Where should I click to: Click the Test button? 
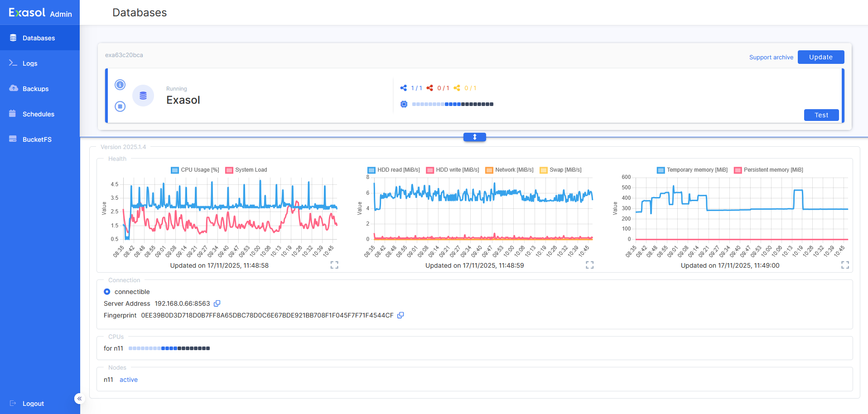coord(821,115)
